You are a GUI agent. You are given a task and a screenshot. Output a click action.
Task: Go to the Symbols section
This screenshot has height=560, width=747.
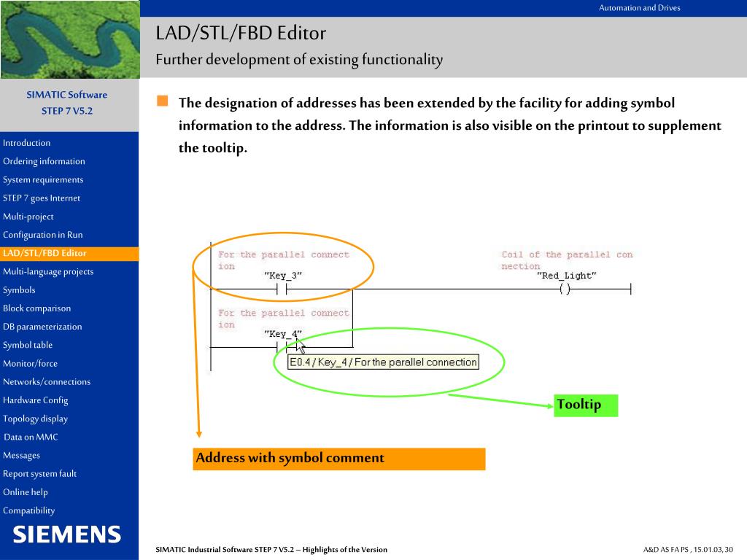[x=19, y=290]
